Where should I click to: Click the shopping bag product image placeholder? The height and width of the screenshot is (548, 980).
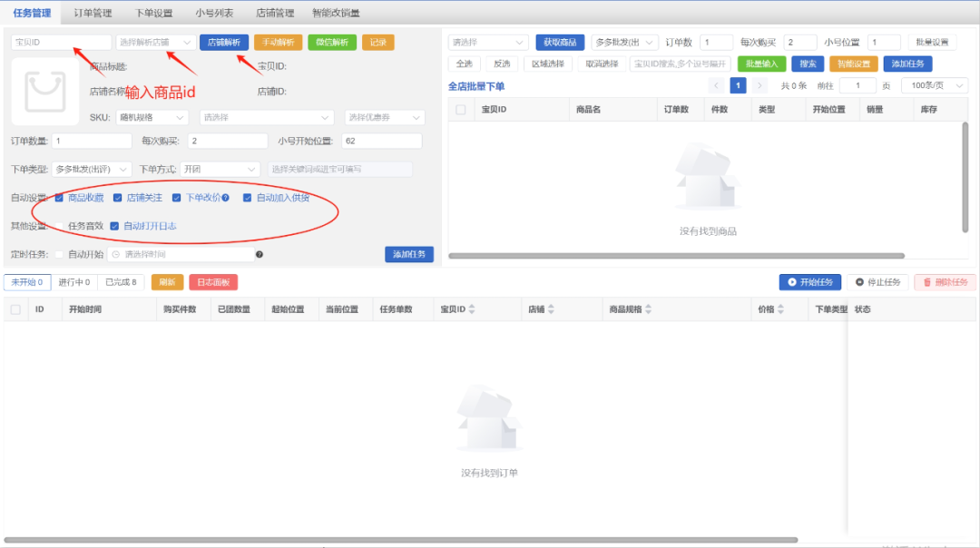tap(44, 92)
